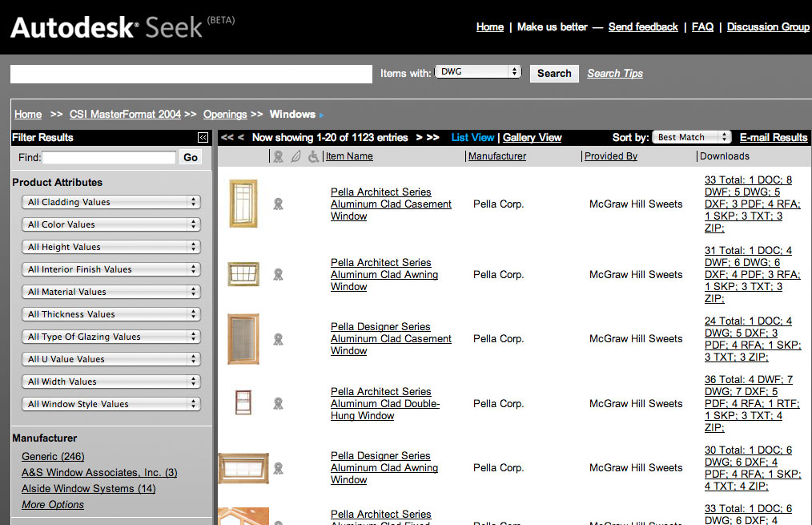Expand All Interior Finish Values dropdown

pyautogui.click(x=111, y=269)
